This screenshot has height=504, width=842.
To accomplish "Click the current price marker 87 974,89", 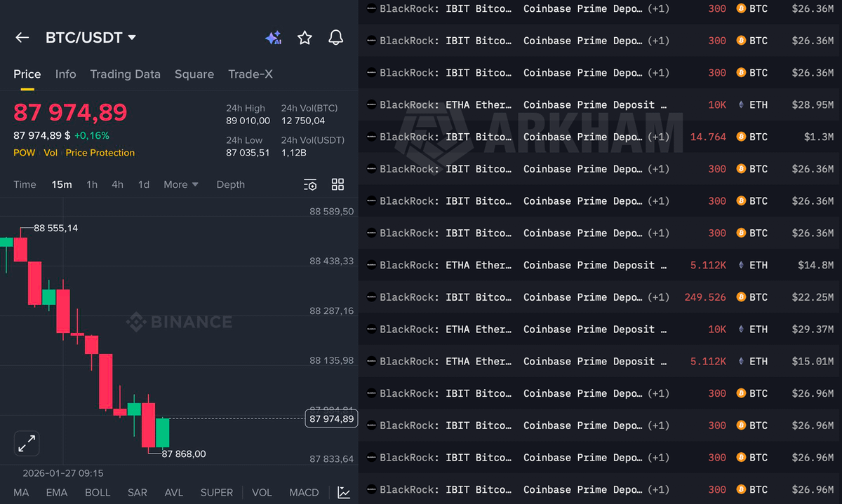I will (331, 418).
